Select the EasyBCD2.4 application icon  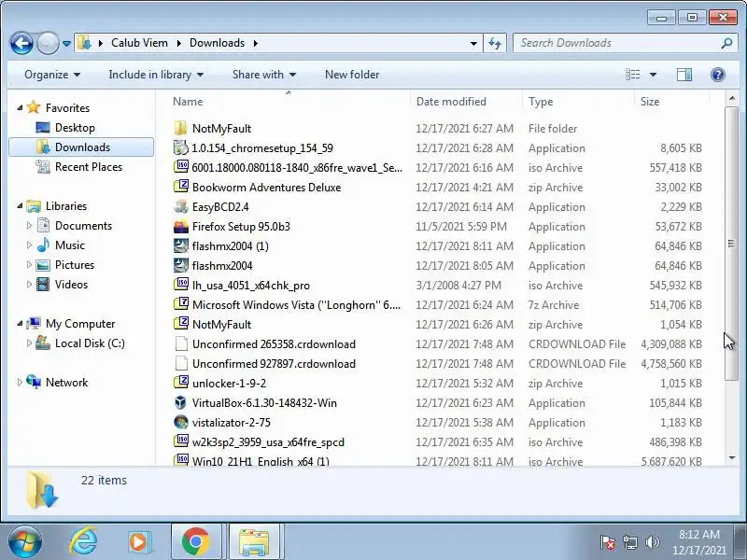pyautogui.click(x=180, y=206)
